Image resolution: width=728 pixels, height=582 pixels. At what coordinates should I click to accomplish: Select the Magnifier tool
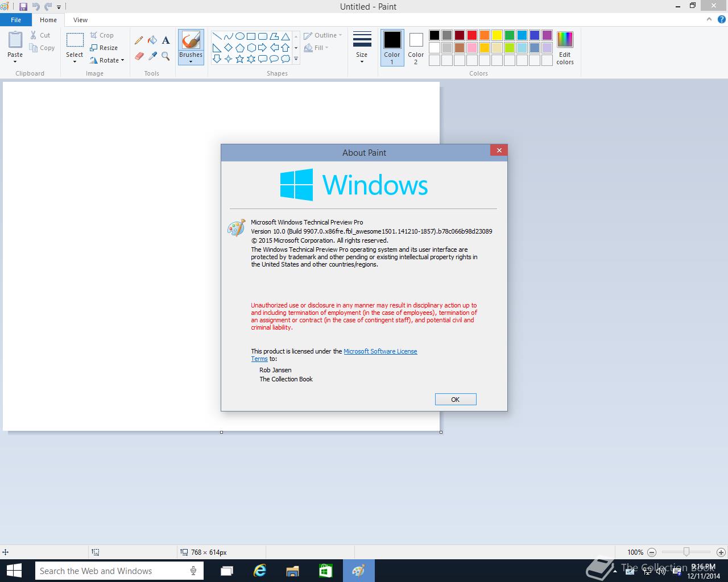point(166,56)
